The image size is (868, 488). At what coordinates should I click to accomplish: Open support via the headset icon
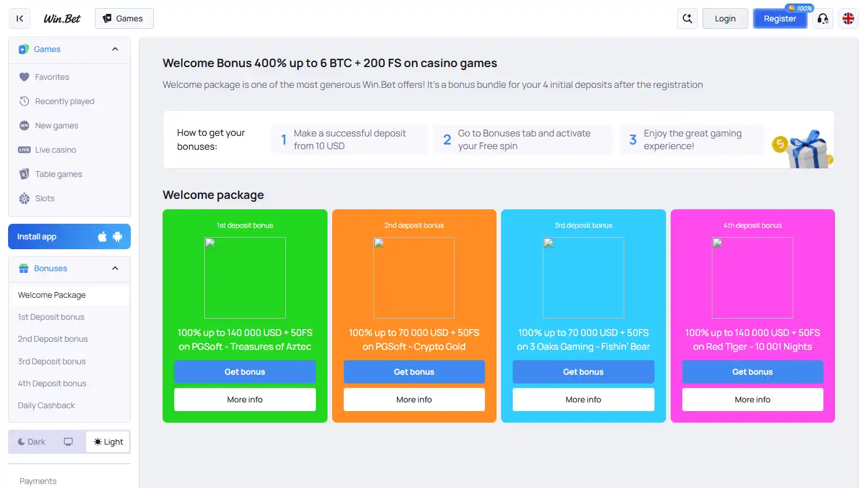823,19
